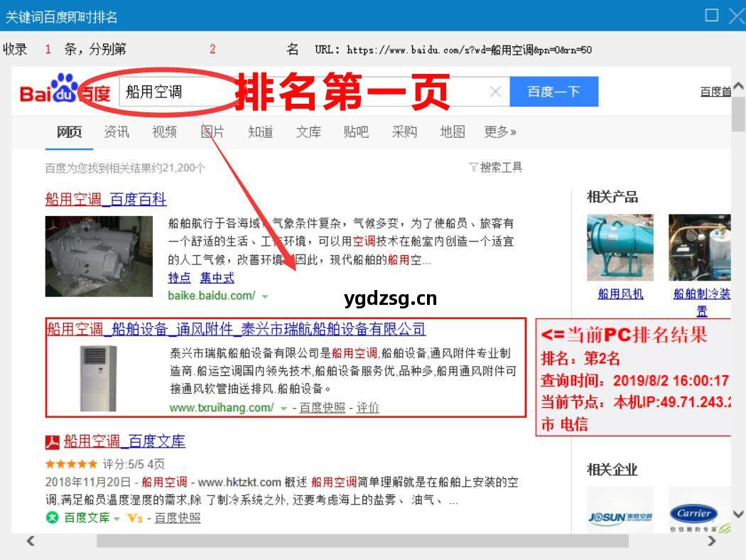Click the red PDF document icon
This screenshot has width=746, height=560.
click(53, 442)
